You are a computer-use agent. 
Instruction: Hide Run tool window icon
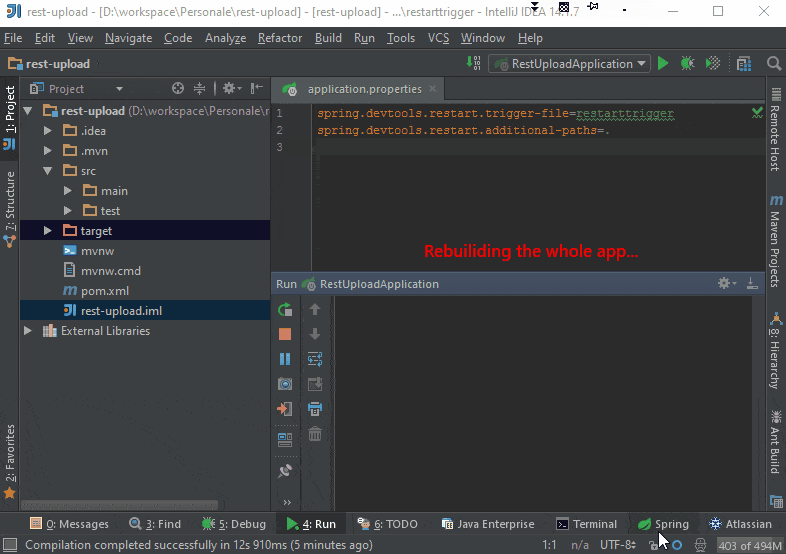pyautogui.click(x=752, y=283)
